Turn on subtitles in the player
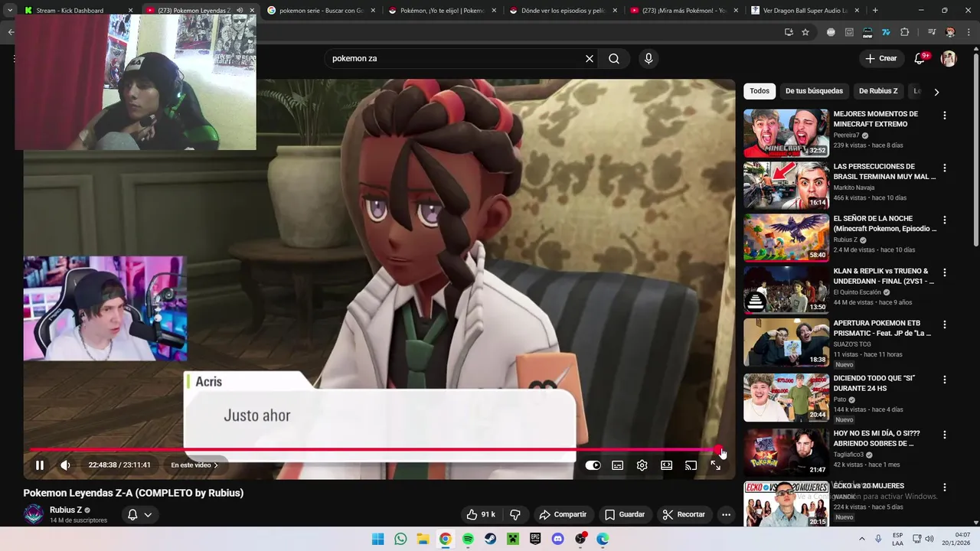980x551 pixels. coord(618,465)
